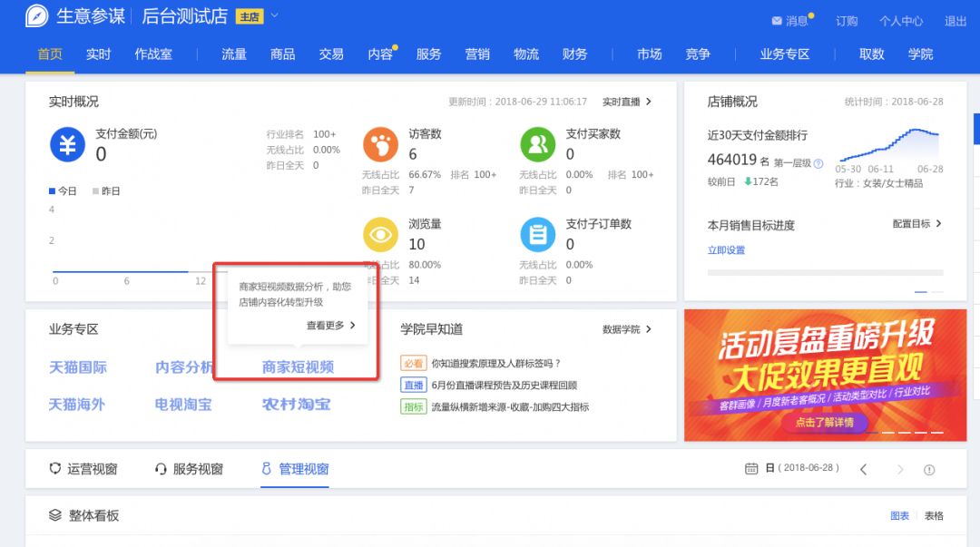
Task: Click the 浏览量 eye icon
Action: pos(380,234)
